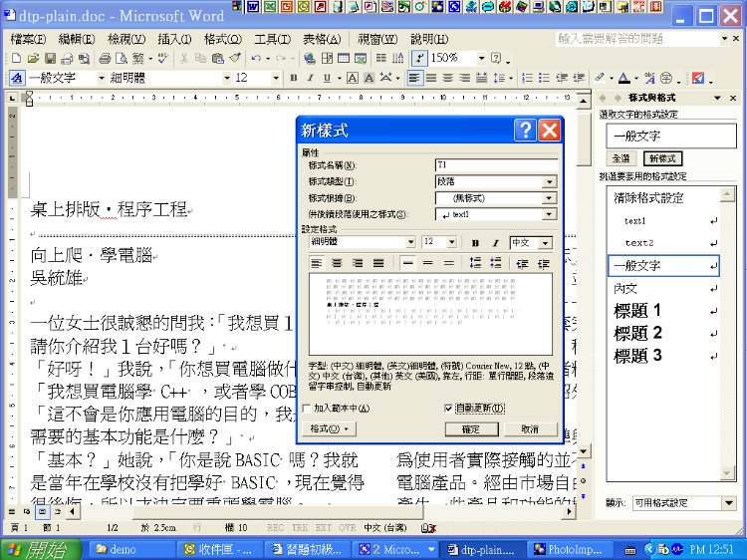Click the 新樣式 button in task pane
Image resolution: width=747 pixels, height=560 pixels.
(x=662, y=158)
